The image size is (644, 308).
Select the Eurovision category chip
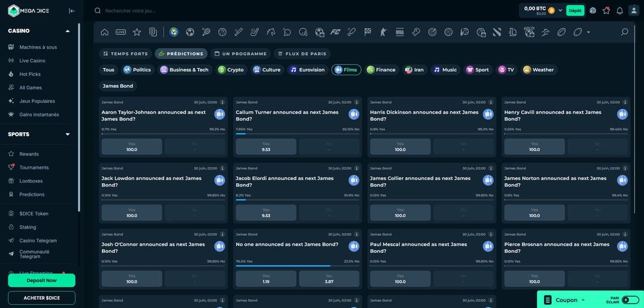pos(308,70)
